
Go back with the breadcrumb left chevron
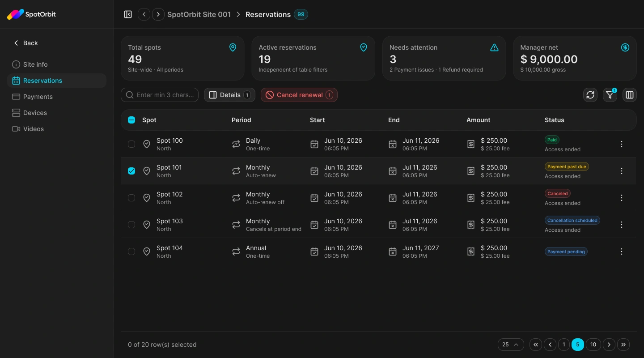pyautogui.click(x=144, y=14)
